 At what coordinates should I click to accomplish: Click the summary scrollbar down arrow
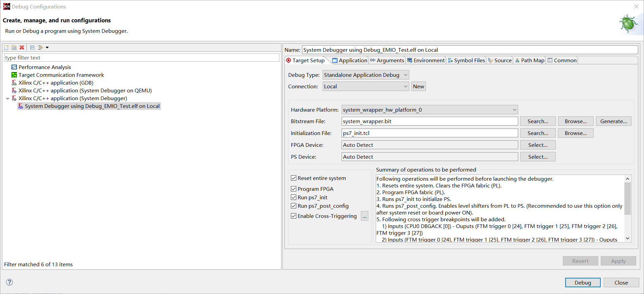pos(627,239)
